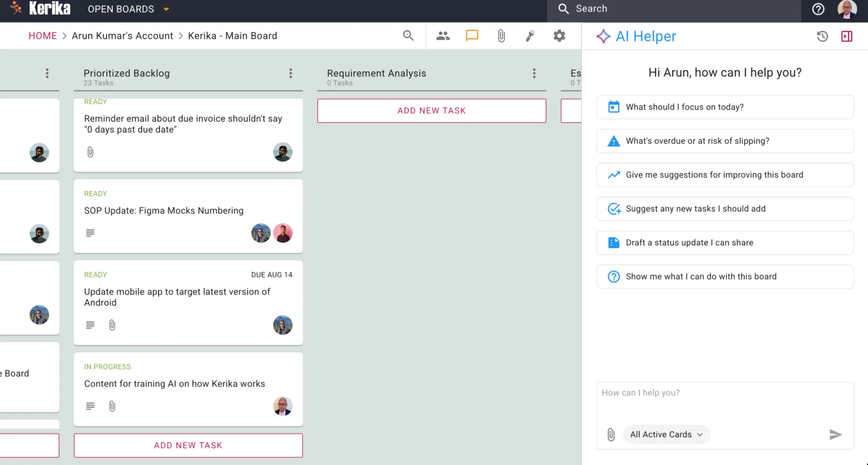Open Requirement Analysis column options menu

pos(534,73)
